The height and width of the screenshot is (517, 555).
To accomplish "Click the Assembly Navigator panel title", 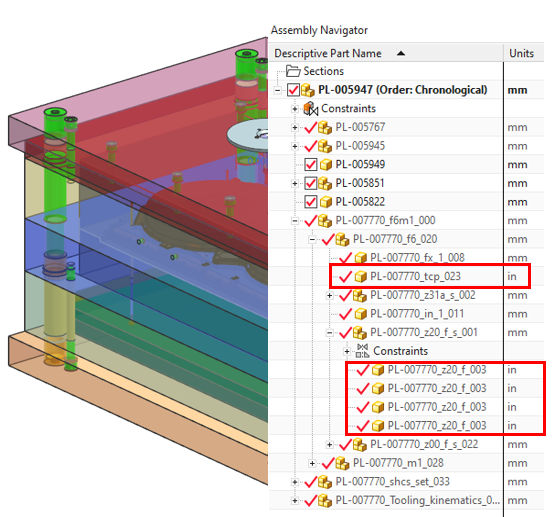I will [319, 30].
